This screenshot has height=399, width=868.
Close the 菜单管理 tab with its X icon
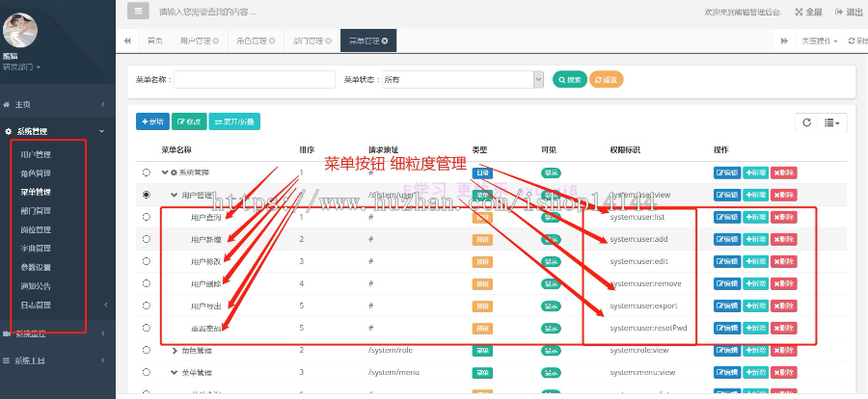click(385, 40)
